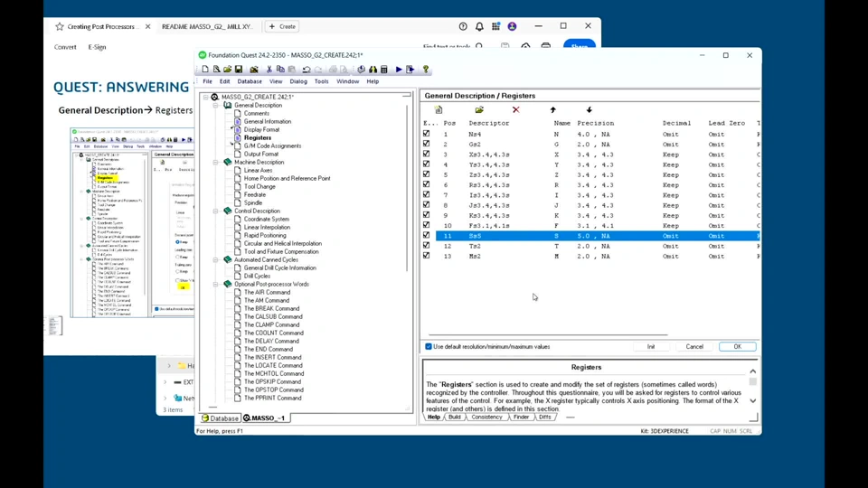868x488 pixels.
Task: Uncheck the Ns4 register enable checkbox
Action: coord(427,135)
